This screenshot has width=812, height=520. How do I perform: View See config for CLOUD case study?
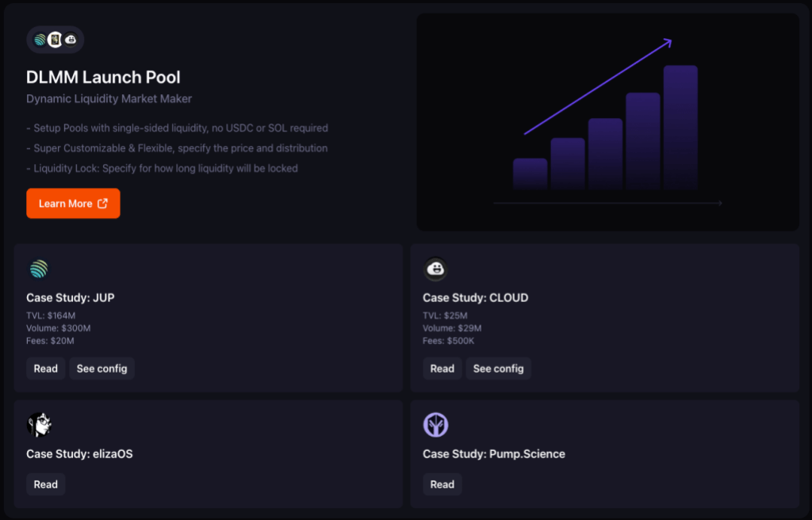(x=498, y=369)
